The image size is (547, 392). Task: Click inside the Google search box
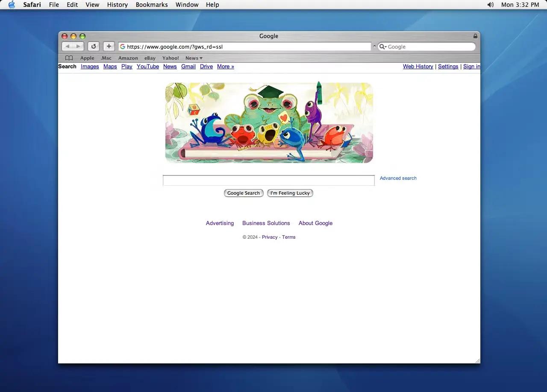point(268,180)
